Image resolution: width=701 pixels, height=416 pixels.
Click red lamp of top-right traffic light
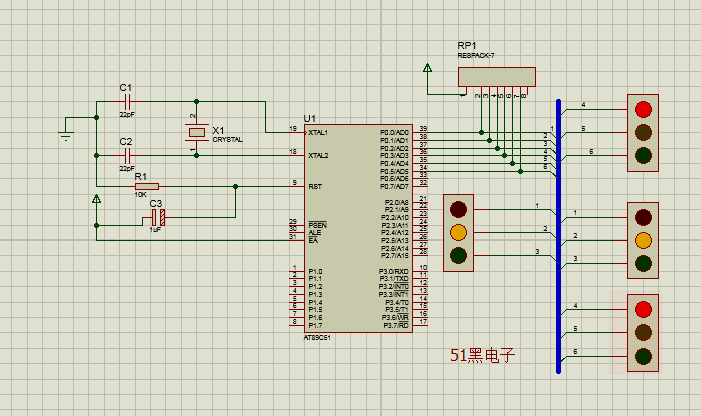coord(643,109)
